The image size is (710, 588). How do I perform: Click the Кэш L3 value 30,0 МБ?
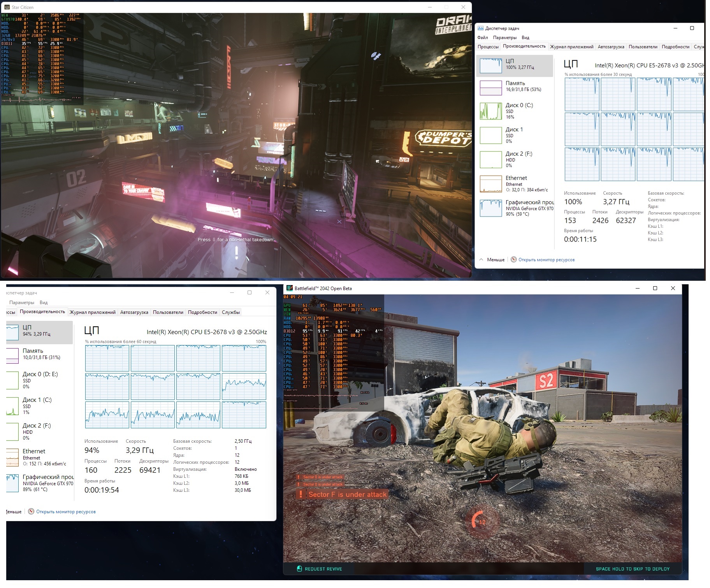click(243, 490)
